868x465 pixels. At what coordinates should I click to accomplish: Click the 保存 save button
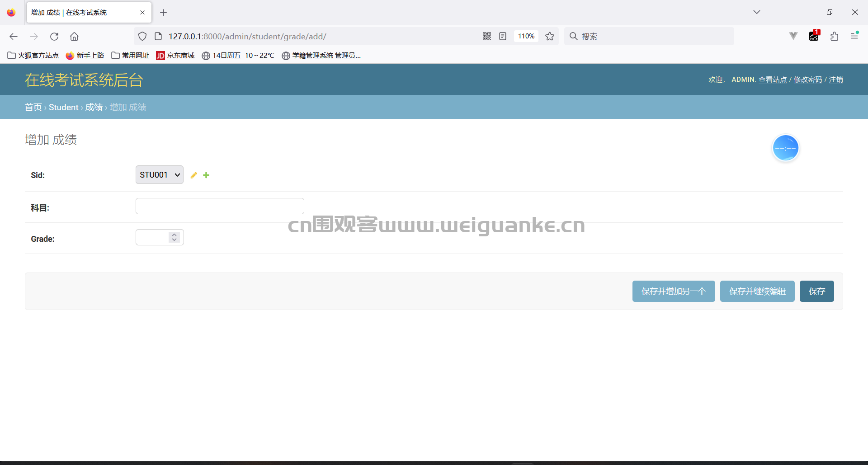coord(817,291)
